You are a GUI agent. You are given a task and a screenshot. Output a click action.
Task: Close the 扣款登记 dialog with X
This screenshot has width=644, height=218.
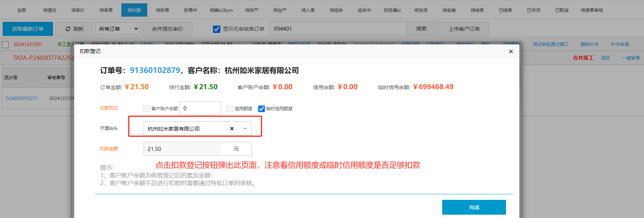tap(511, 51)
